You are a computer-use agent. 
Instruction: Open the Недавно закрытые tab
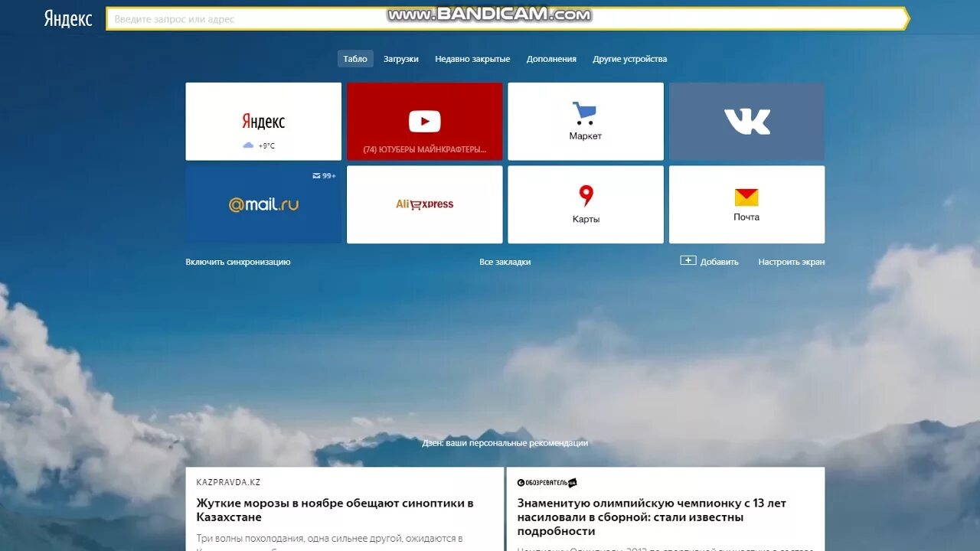[x=472, y=59]
